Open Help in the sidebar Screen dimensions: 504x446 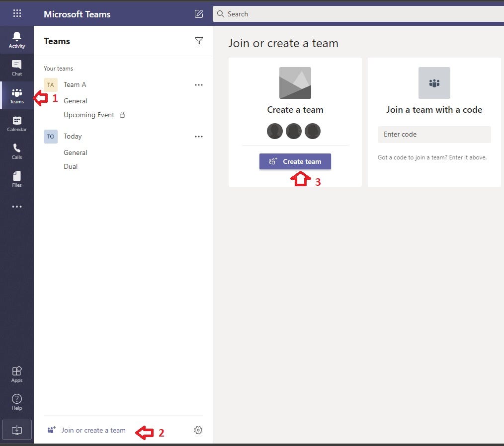[17, 402]
